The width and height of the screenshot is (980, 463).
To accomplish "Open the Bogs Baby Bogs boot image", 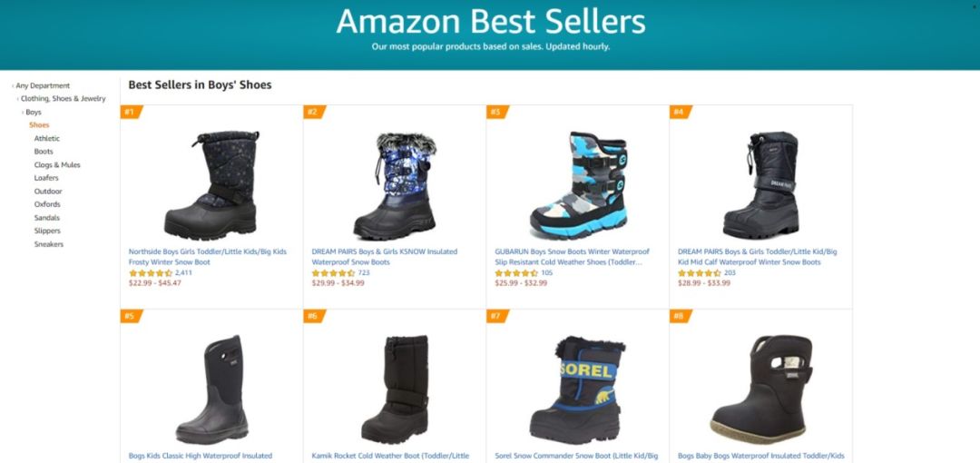I will coord(761,389).
